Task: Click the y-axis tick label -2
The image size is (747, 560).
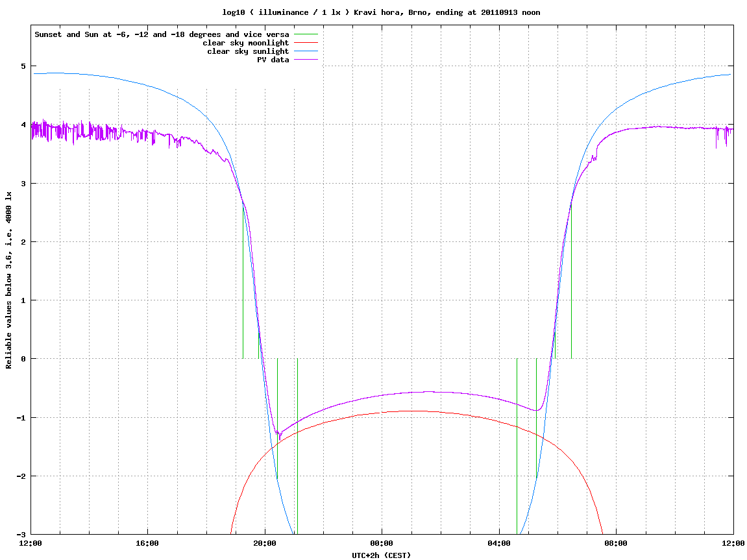Action: pyautogui.click(x=21, y=476)
